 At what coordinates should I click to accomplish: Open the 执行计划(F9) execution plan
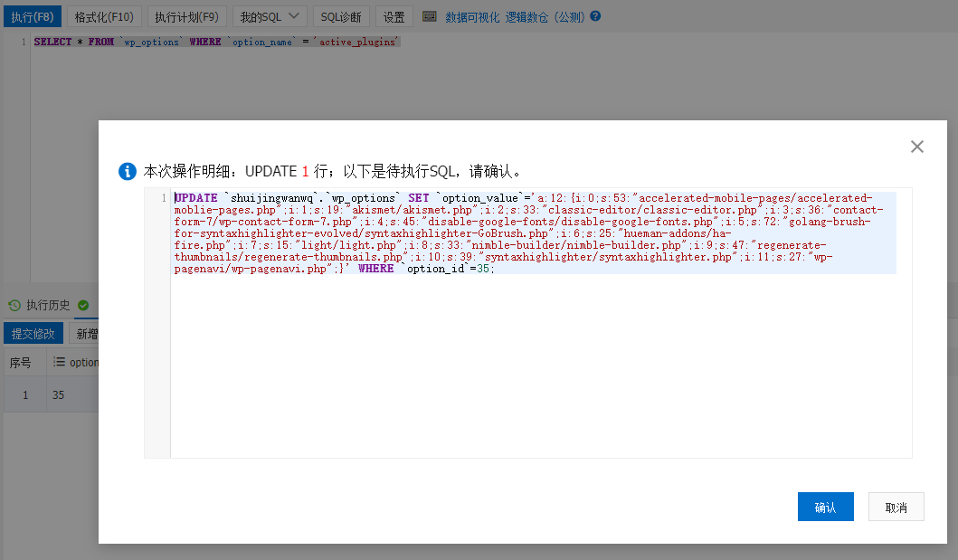point(186,16)
